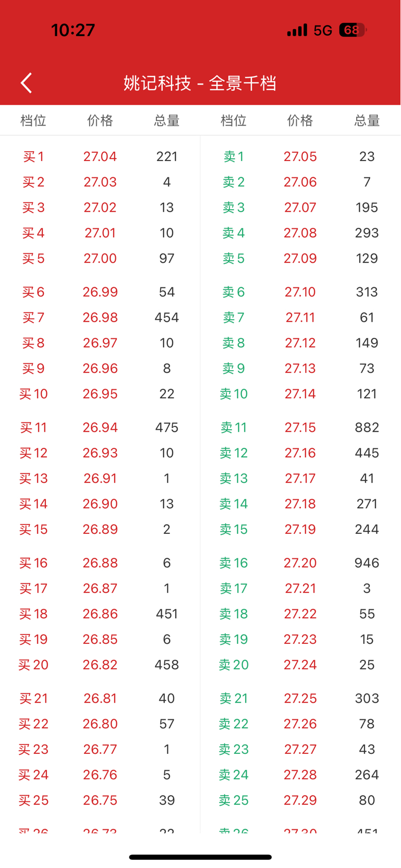Tap the left 档位 column header

(33, 120)
